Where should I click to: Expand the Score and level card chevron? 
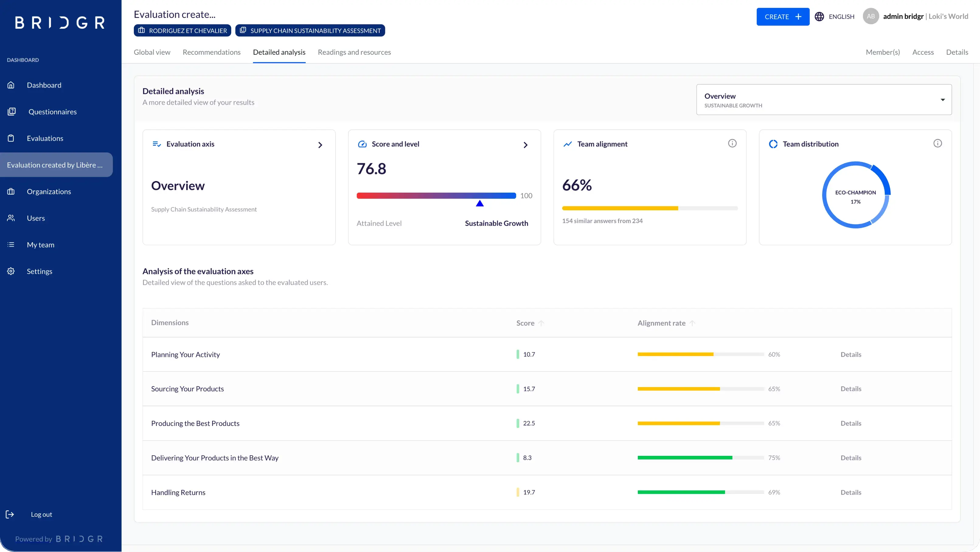pos(525,145)
